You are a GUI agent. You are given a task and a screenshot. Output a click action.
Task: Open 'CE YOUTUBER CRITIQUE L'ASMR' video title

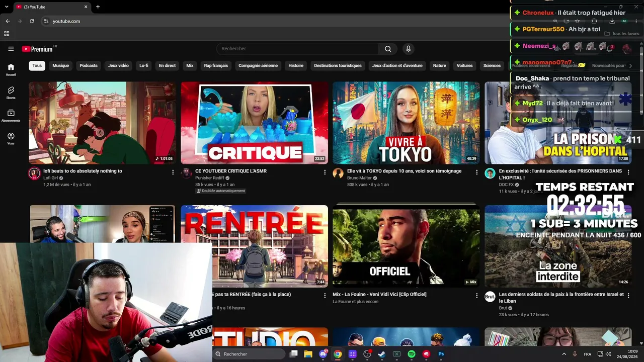click(231, 171)
